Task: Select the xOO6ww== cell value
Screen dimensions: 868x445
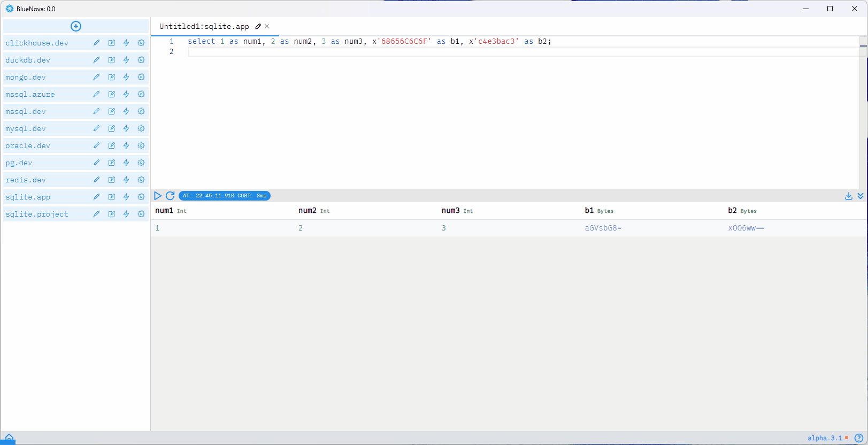Action: tap(746, 228)
